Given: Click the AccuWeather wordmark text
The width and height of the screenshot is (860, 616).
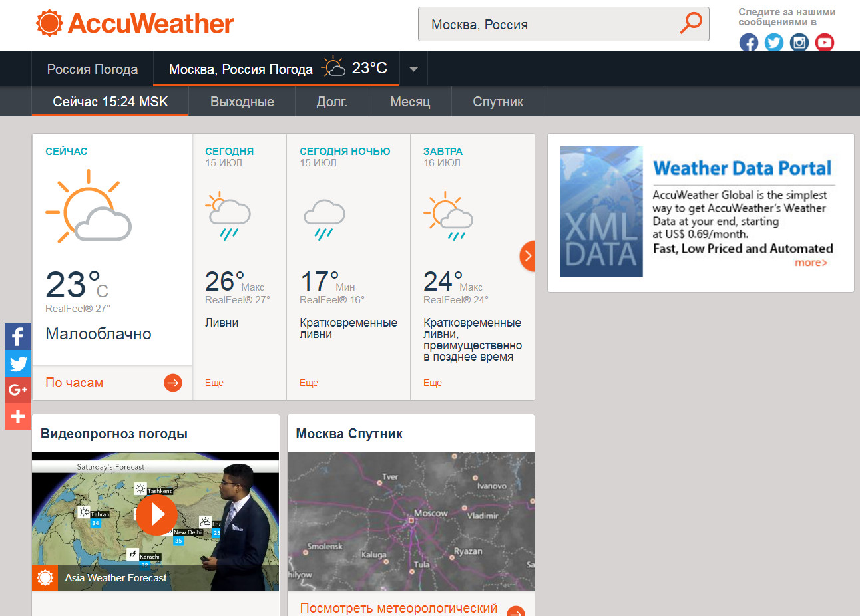Looking at the screenshot, I should tap(151, 23).
